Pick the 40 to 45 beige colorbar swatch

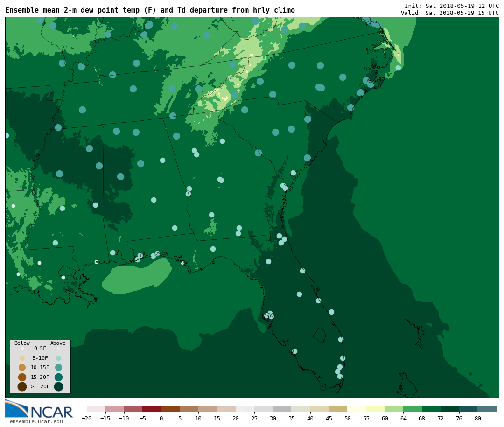(x=320, y=409)
